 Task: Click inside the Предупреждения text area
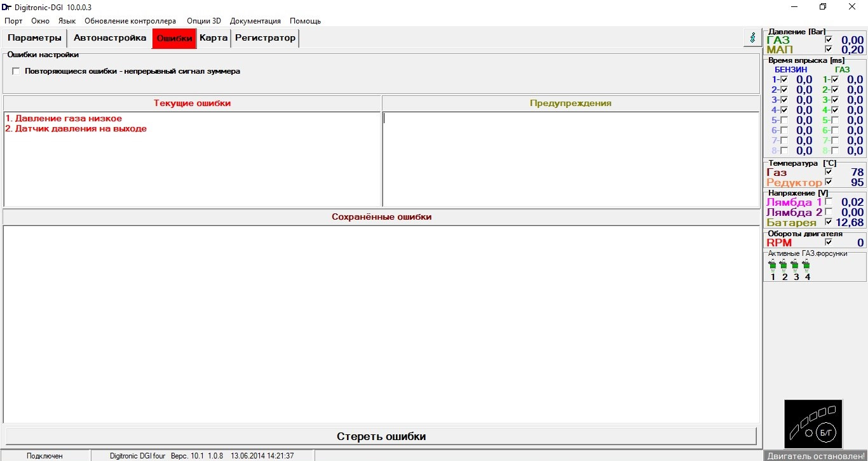click(x=571, y=159)
